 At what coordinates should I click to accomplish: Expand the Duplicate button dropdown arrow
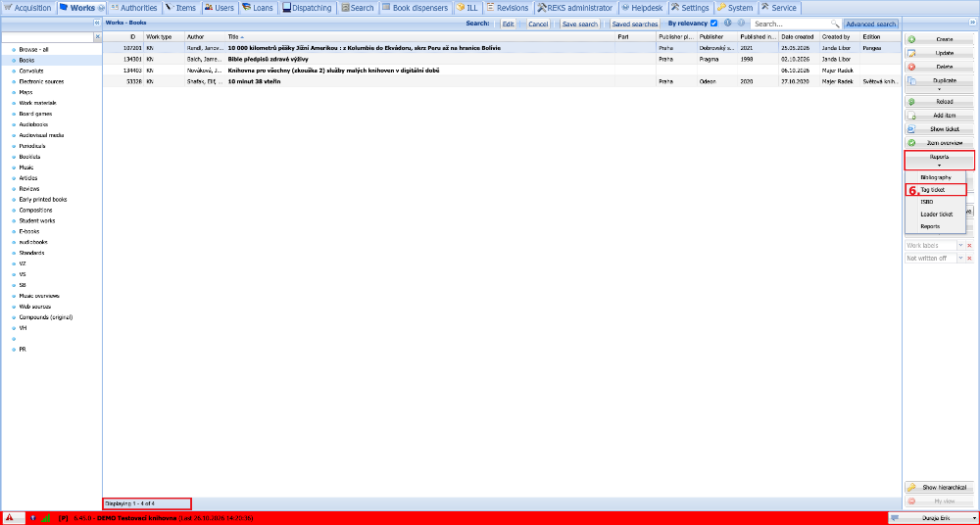pyautogui.click(x=939, y=89)
